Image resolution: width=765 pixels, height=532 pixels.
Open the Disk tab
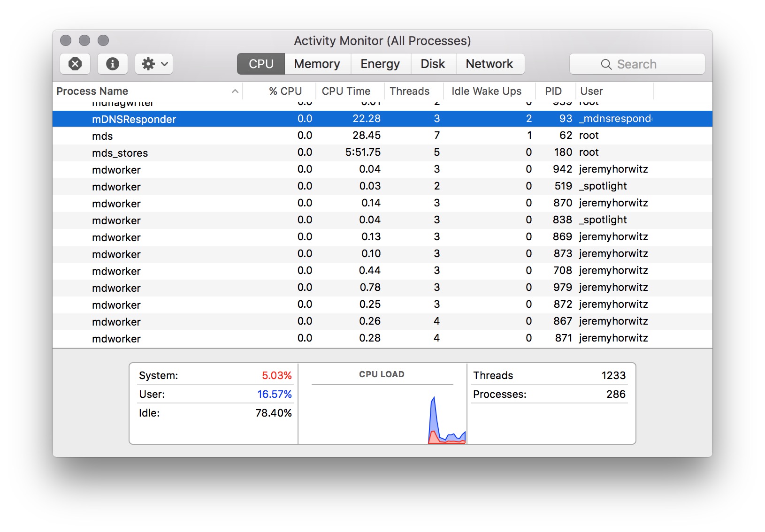click(x=432, y=64)
